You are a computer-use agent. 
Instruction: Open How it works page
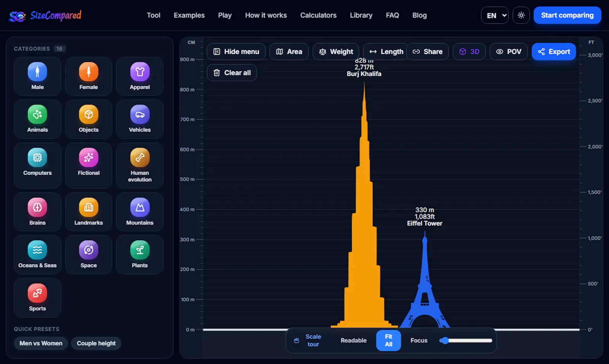(x=266, y=15)
